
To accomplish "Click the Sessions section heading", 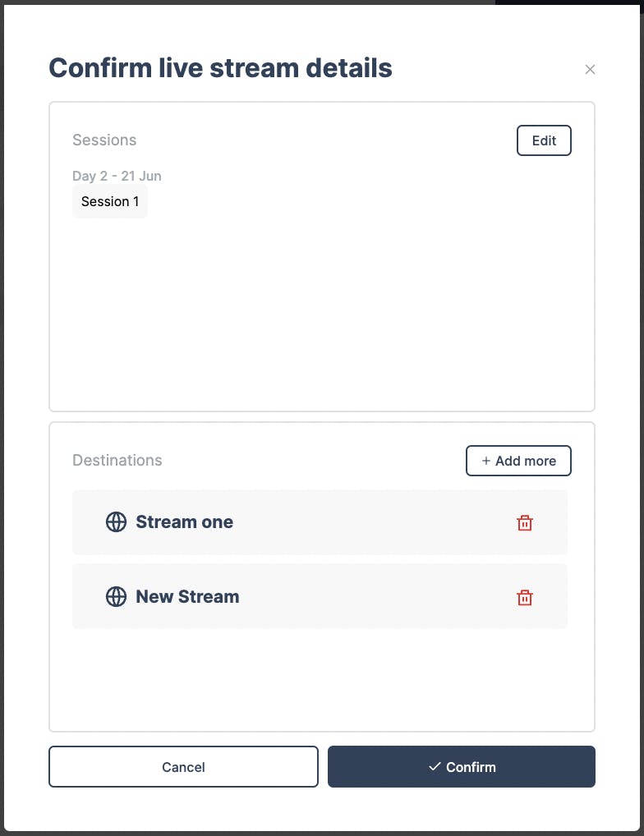I will pyautogui.click(x=104, y=140).
